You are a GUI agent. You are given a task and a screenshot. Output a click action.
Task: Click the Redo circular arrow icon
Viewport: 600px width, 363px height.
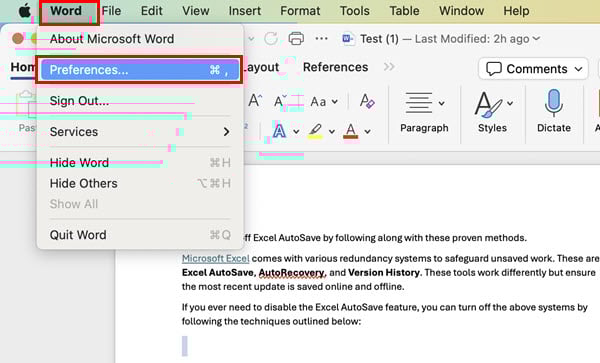(x=271, y=39)
